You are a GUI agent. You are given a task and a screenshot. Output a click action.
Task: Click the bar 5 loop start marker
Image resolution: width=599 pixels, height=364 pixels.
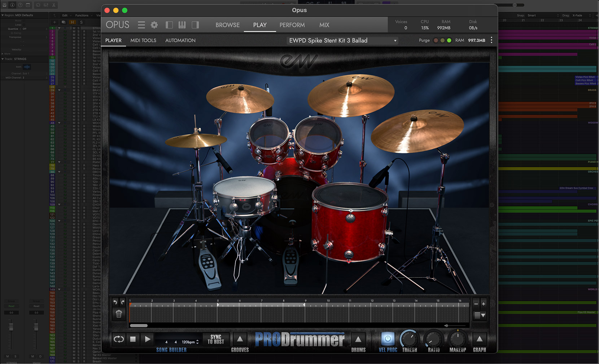(x=218, y=305)
